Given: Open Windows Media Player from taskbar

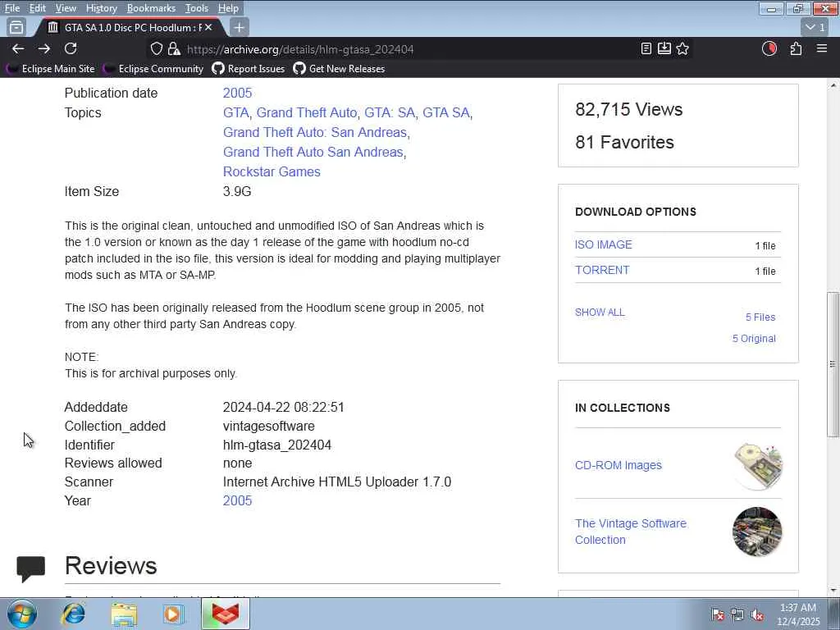Looking at the screenshot, I should click(x=173, y=614).
